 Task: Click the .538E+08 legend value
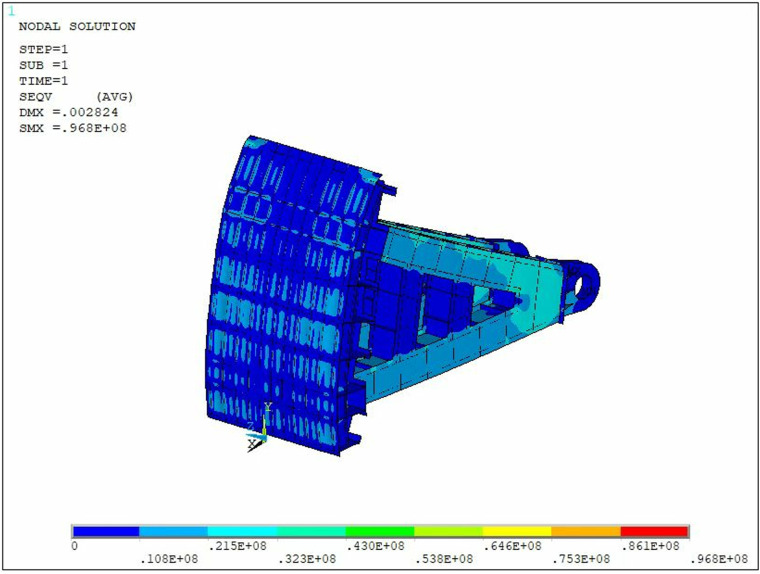(x=444, y=559)
